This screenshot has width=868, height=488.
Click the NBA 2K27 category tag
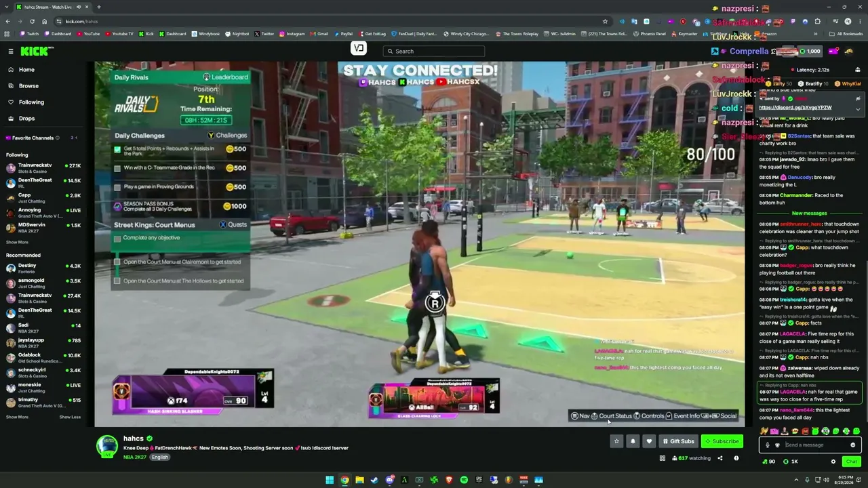tap(135, 457)
